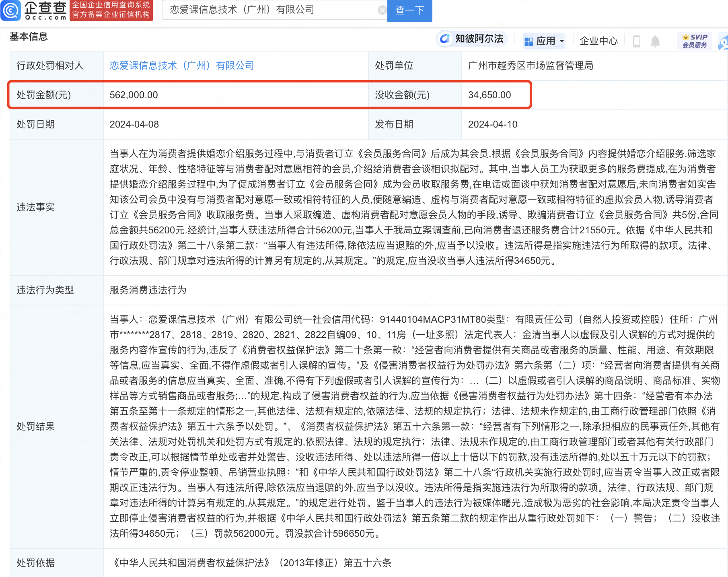The height and width of the screenshot is (577, 728).
Task: Open 恋爱课信息技术（广州）有限公司 company link
Action: point(182,66)
